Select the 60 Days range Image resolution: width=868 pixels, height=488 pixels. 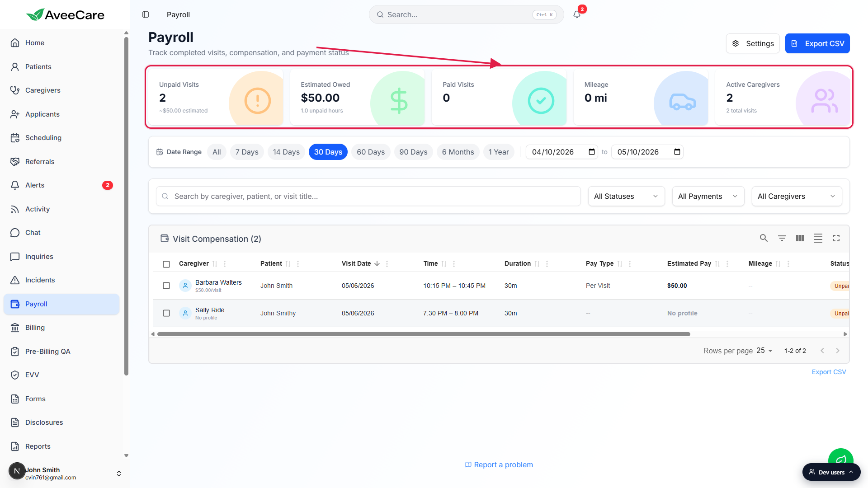pos(371,152)
